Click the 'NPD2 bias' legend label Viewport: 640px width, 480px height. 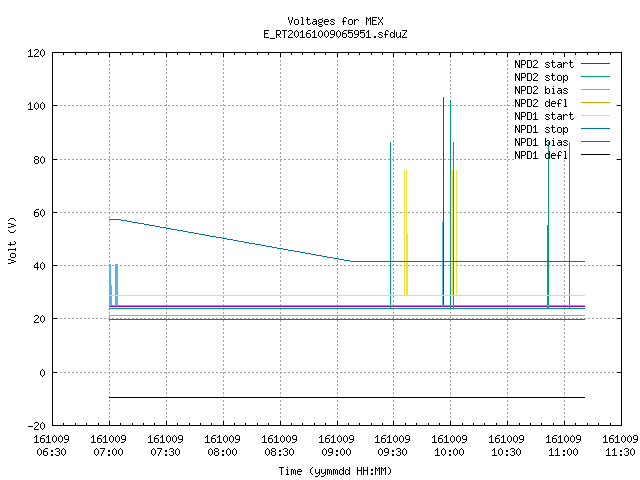click(541, 90)
